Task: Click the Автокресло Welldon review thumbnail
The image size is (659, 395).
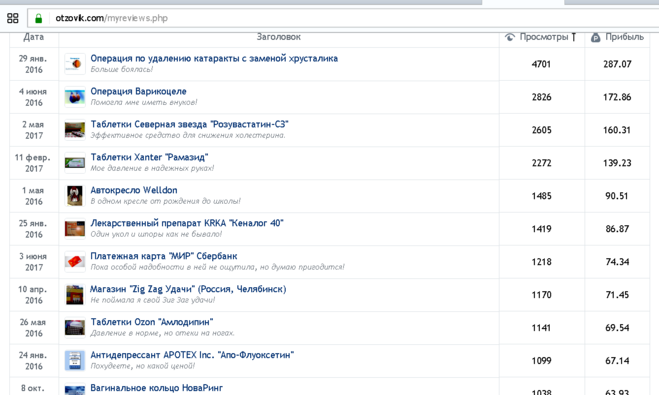Action: (75, 196)
